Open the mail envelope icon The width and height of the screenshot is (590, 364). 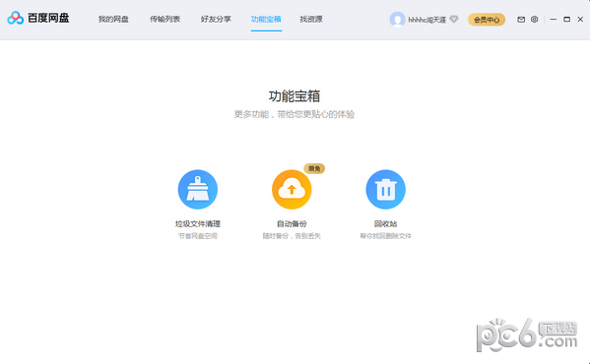[521, 20]
